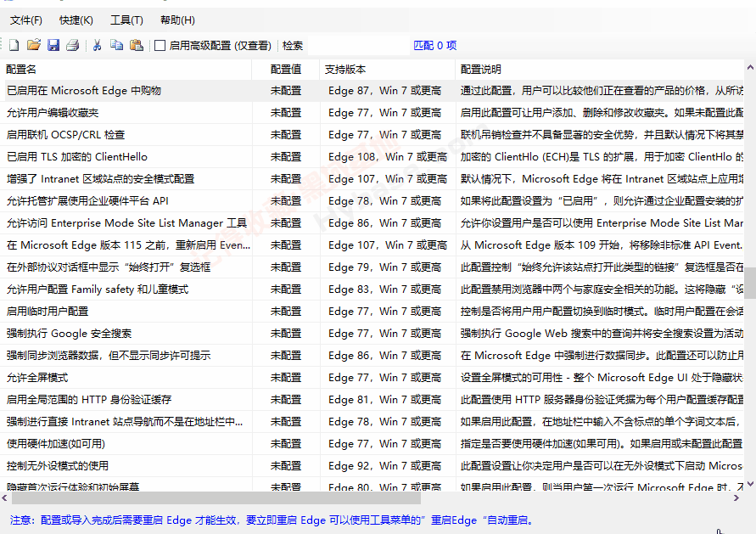The width and height of the screenshot is (756, 534).
Task: Click the New file toolbar icon
Action: 14,45
